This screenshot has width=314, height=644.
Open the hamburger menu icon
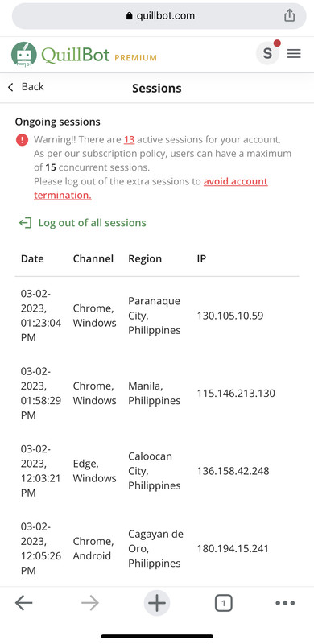point(294,53)
